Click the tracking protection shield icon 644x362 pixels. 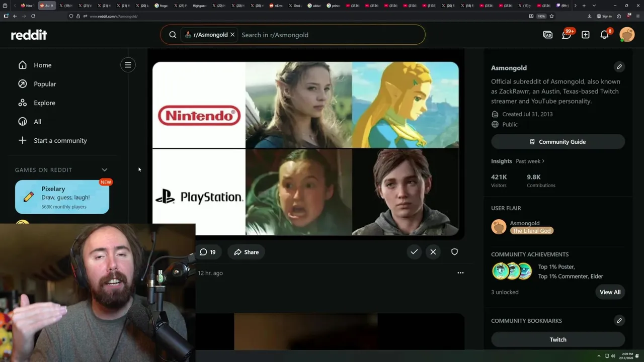(71, 16)
